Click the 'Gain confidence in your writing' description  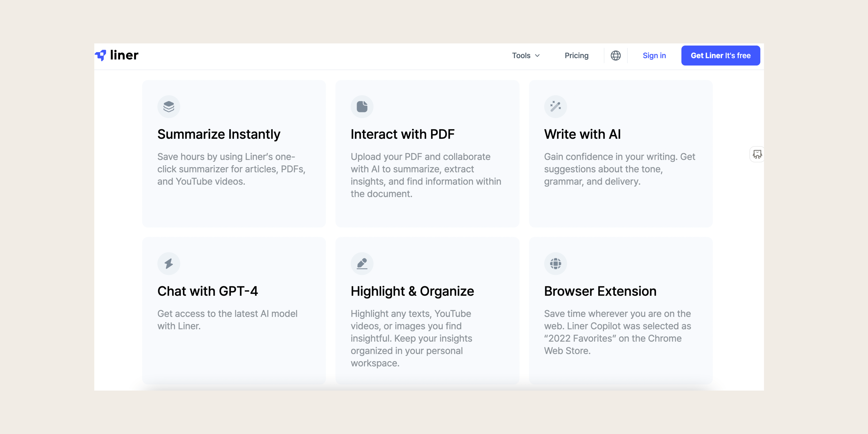619,169
